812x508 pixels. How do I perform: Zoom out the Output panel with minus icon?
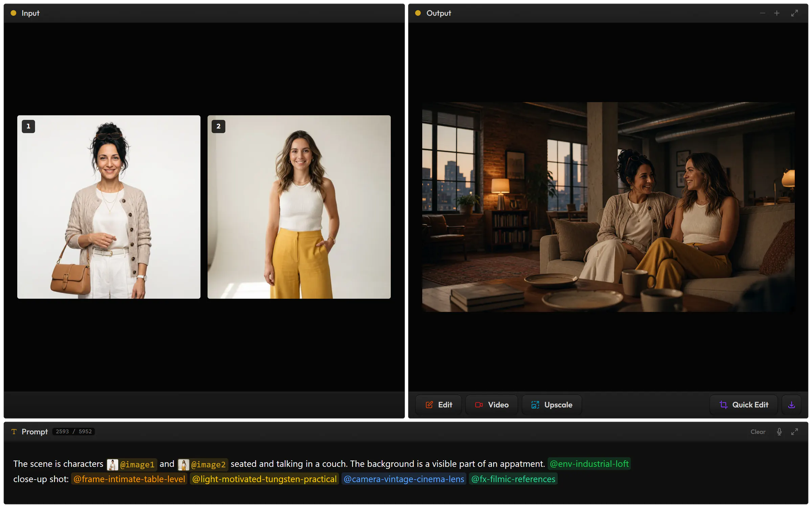point(762,13)
